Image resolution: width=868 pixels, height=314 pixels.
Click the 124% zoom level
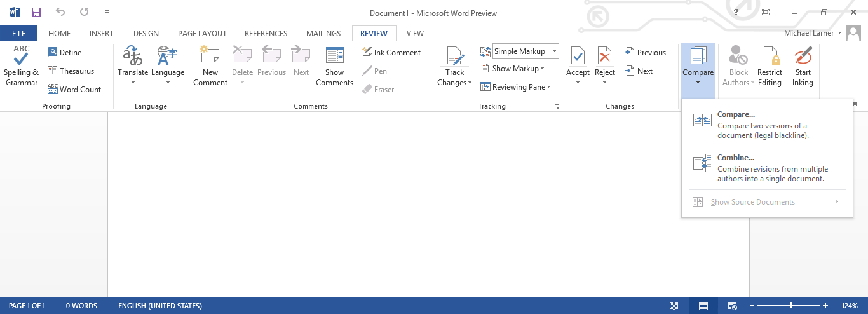click(x=850, y=306)
